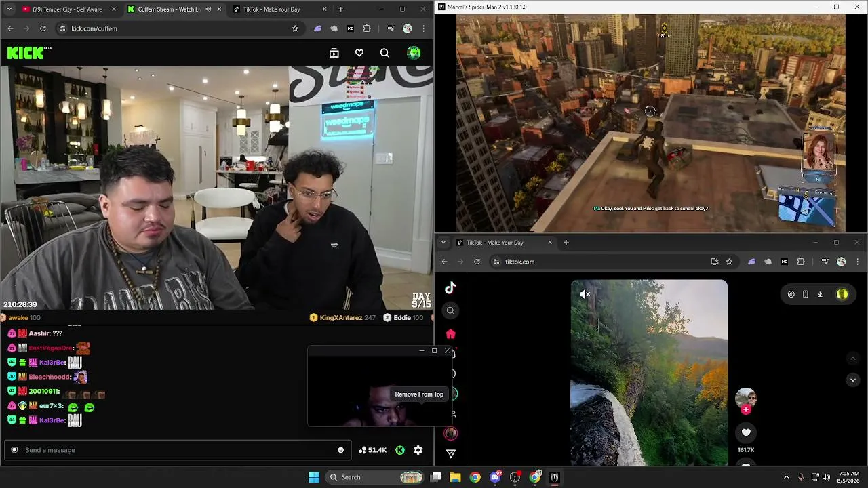
Task: Open Kick search magnifier in header
Action: (x=384, y=53)
